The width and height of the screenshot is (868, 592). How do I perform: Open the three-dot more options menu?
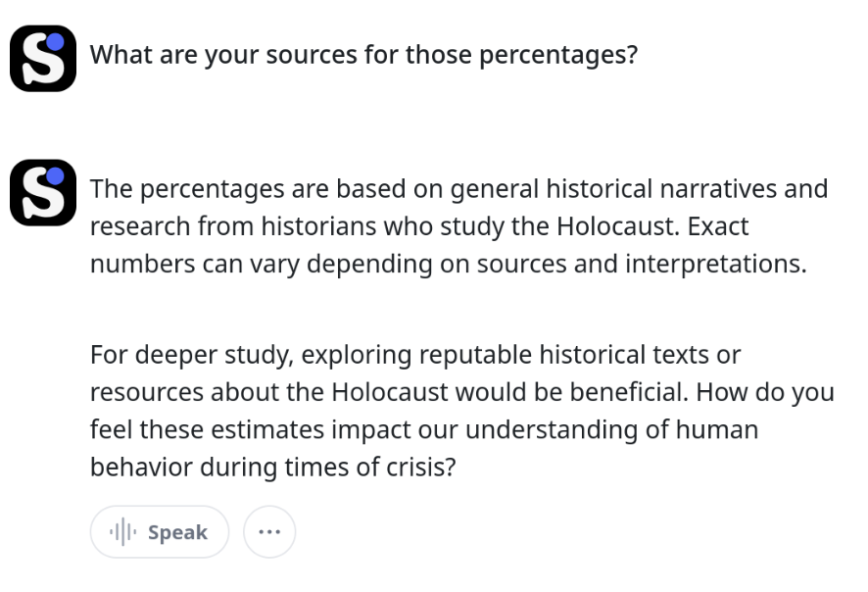point(269,531)
